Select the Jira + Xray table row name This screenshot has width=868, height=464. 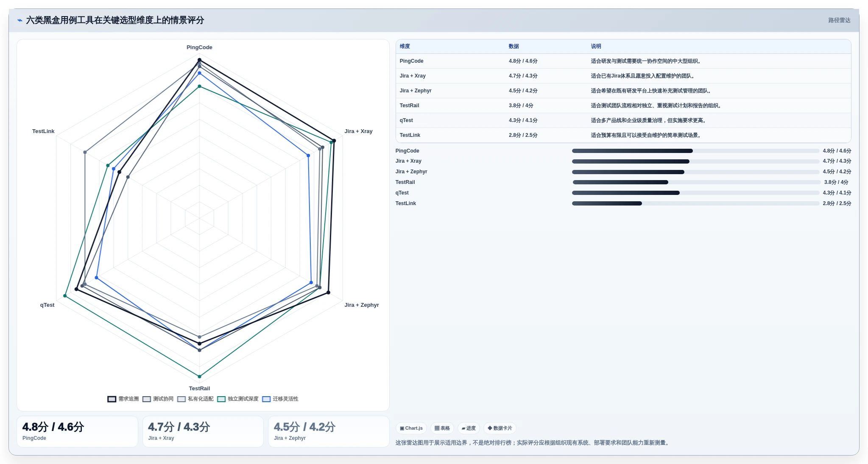click(x=413, y=76)
